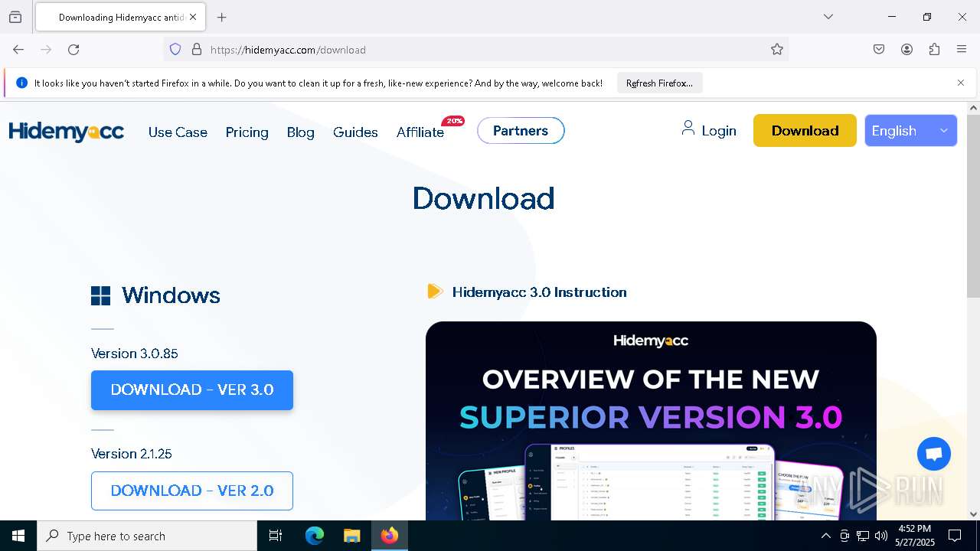Click the Login link

[x=709, y=130]
